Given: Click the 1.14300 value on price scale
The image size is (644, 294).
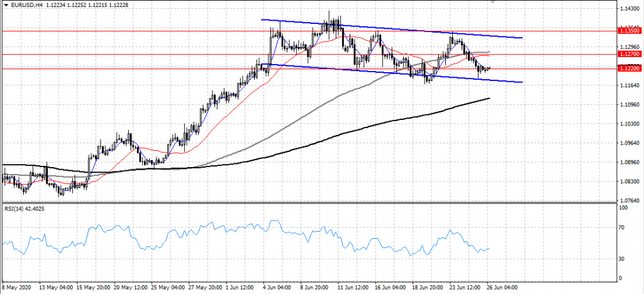Looking at the screenshot, I should pos(630,9).
